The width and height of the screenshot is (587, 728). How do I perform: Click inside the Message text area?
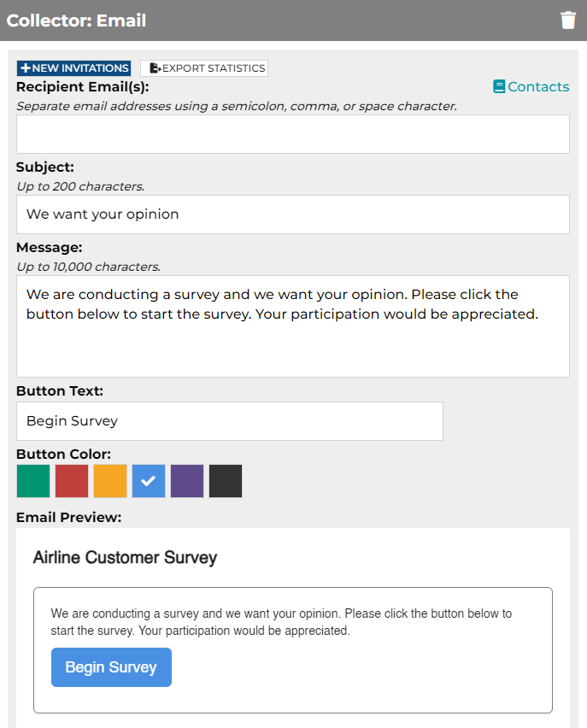pos(293,326)
